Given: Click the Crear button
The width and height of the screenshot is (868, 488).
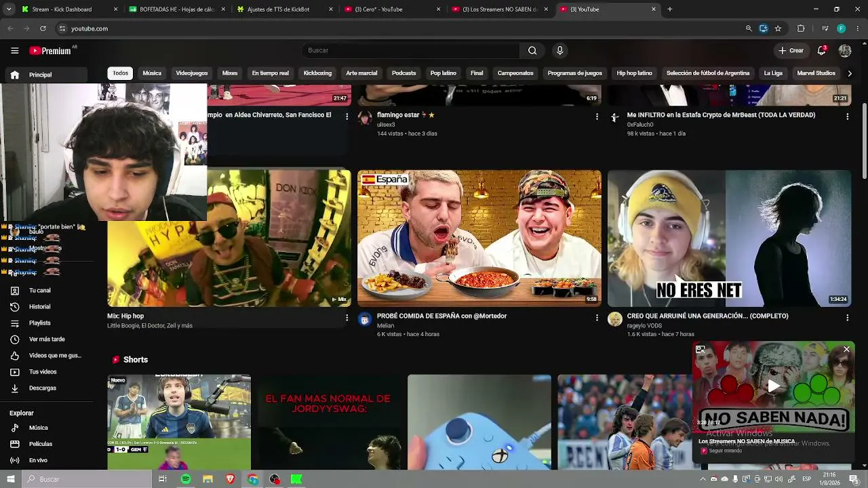Looking at the screenshot, I should pyautogui.click(x=791, y=51).
